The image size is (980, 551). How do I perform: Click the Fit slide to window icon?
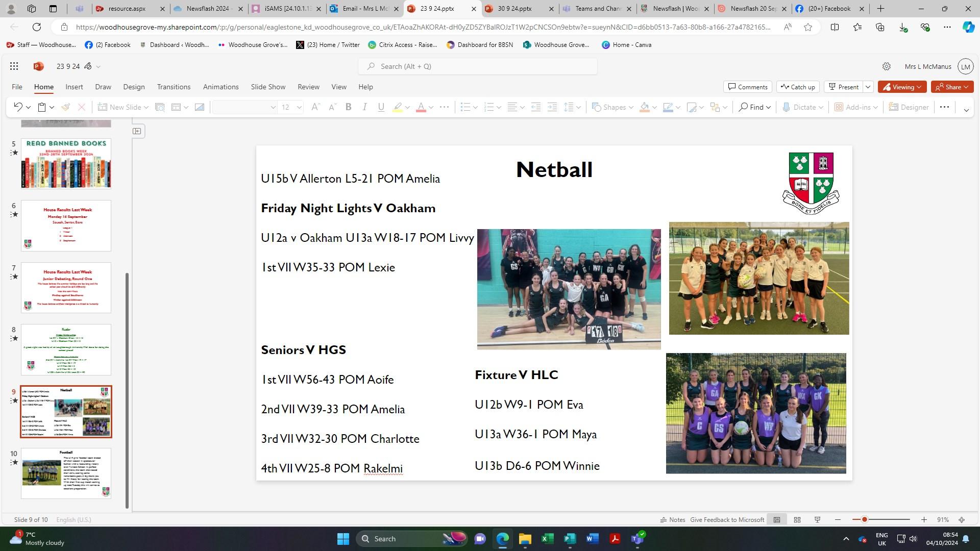pos(962,519)
